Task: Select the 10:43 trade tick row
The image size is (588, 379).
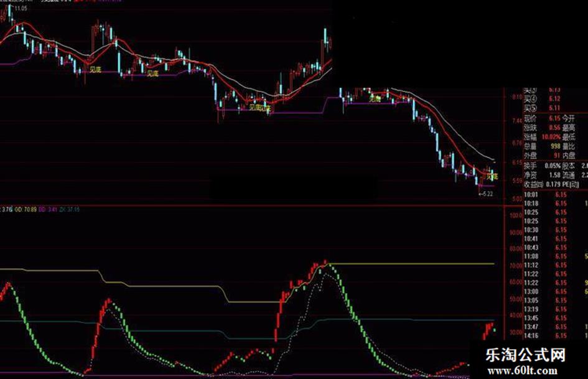Action: [556, 248]
